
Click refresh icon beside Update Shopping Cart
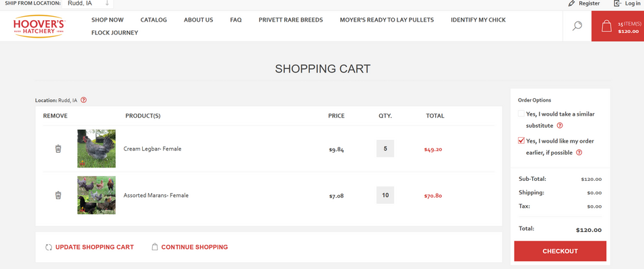click(x=49, y=247)
